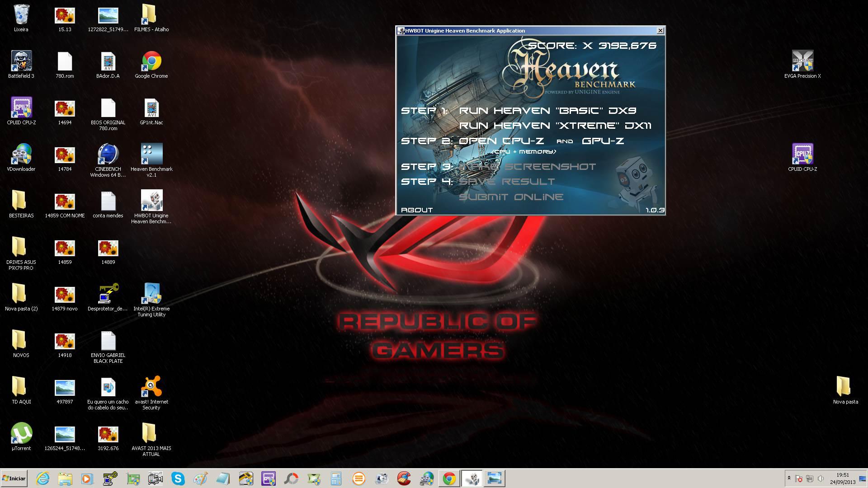
Task: Open CPU-Z from Step 2
Action: (x=501, y=141)
